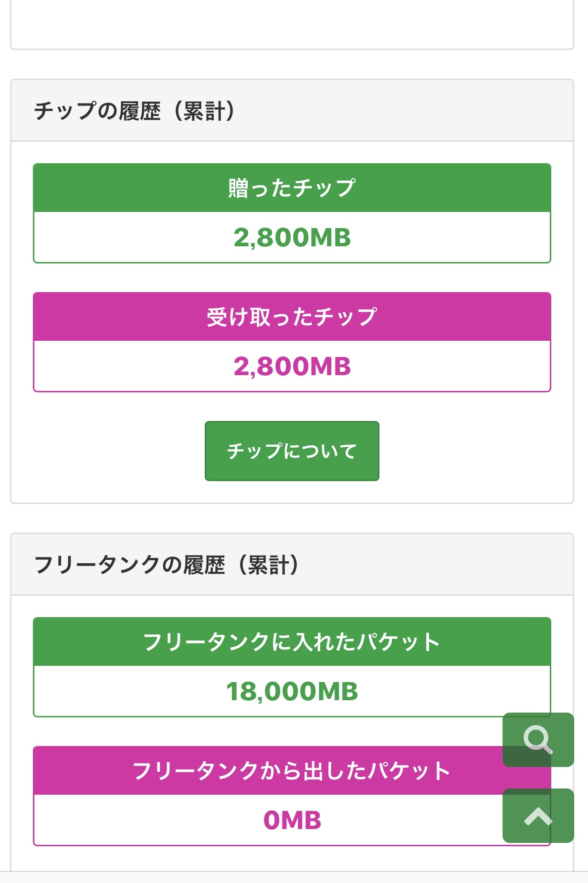Tap the floating magnifier search icon
The width and height of the screenshot is (588, 883).
(538, 739)
